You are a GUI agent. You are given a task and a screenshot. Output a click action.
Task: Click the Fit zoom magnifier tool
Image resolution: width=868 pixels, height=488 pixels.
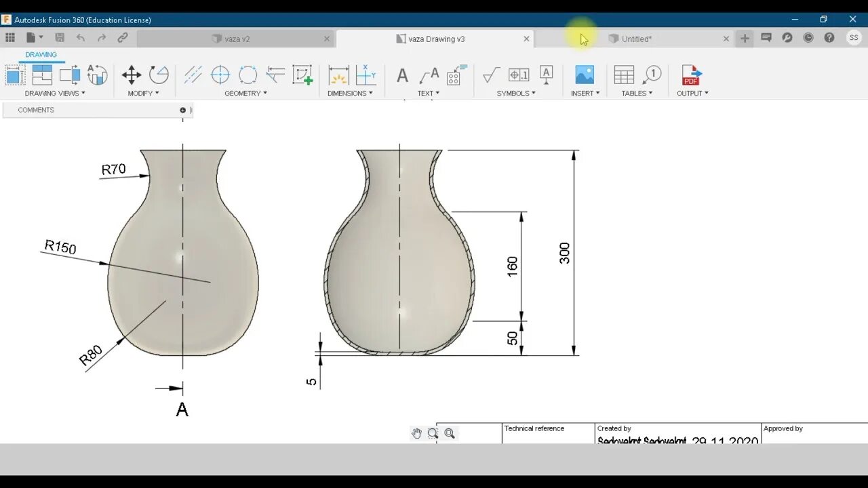[x=450, y=433]
